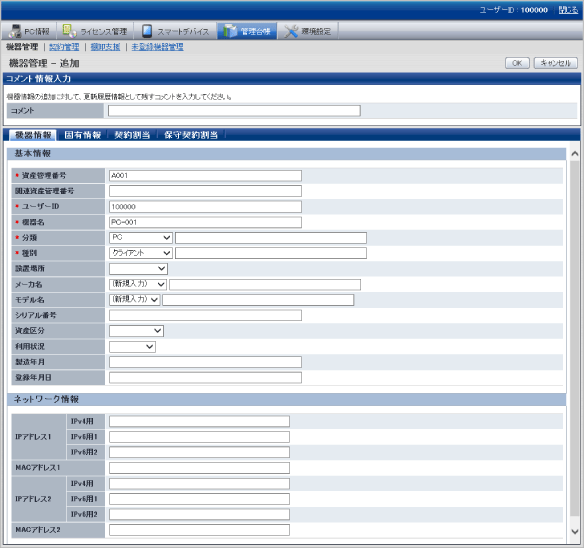
Task: Click the コメント input field
Action: [x=234, y=111]
